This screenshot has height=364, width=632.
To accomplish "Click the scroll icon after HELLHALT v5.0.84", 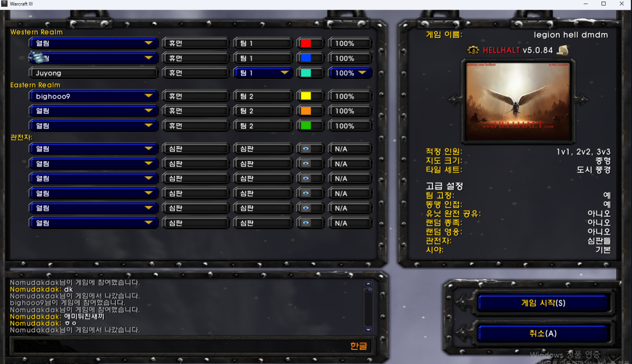I will [x=563, y=50].
